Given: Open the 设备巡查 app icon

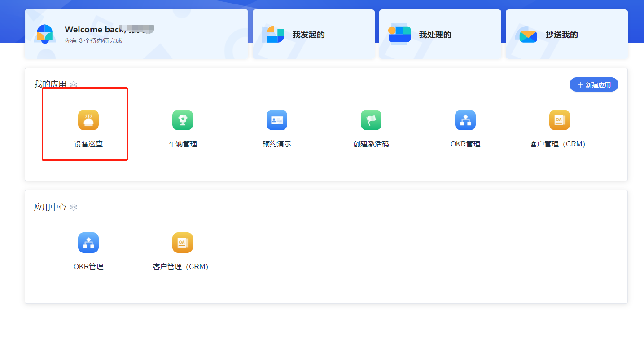Looking at the screenshot, I should tap(88, 120).
